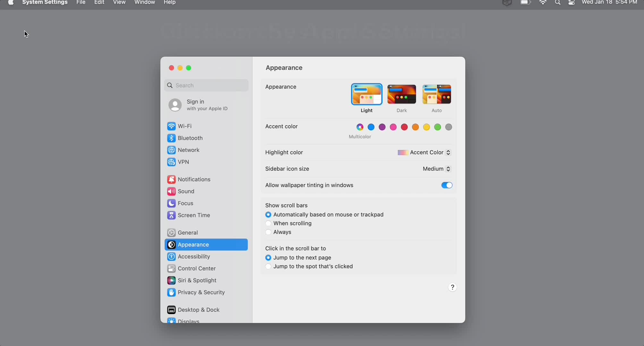The width and height of the screenshot is (644, 346).
Task: Open the Highlight color Accent Color dropdown
Action: pos(424,152)
